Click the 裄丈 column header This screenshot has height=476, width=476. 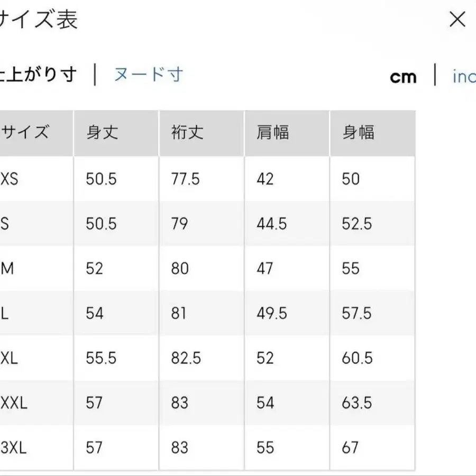pos(186,133)
